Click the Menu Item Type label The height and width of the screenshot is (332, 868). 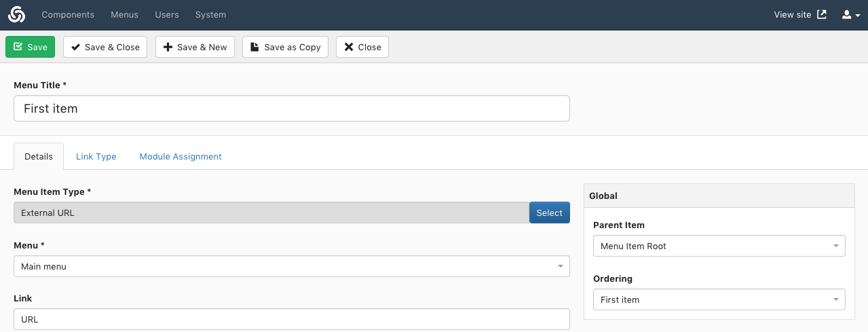52,191
